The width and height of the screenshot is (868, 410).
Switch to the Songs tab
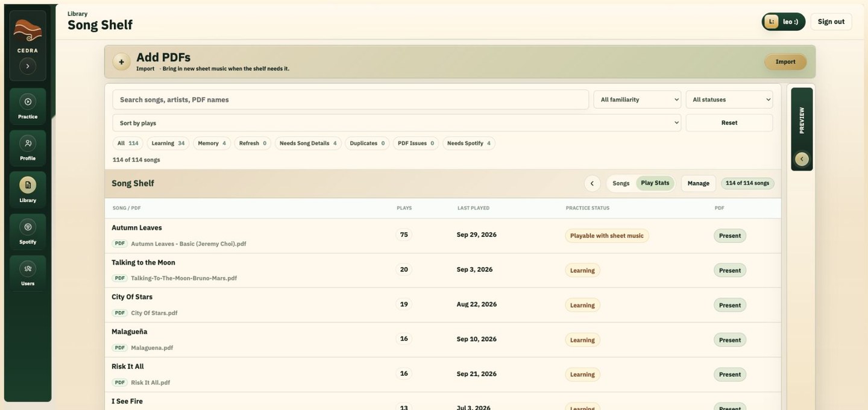pos(621,183)
